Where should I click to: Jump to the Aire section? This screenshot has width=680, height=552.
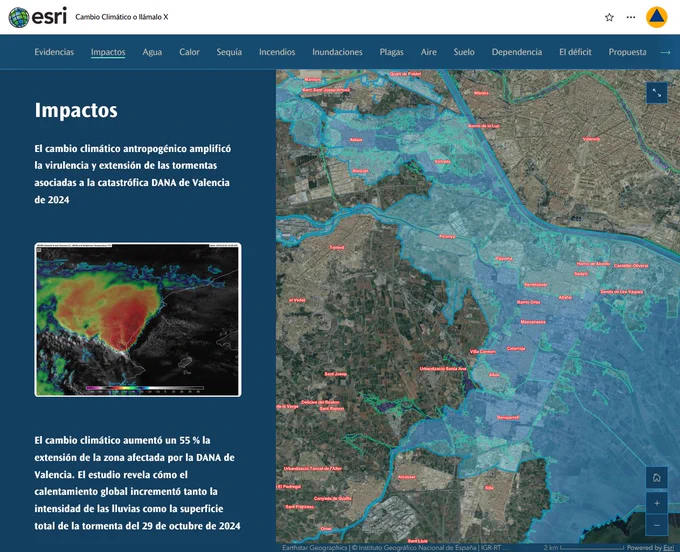tap(428, 52)
